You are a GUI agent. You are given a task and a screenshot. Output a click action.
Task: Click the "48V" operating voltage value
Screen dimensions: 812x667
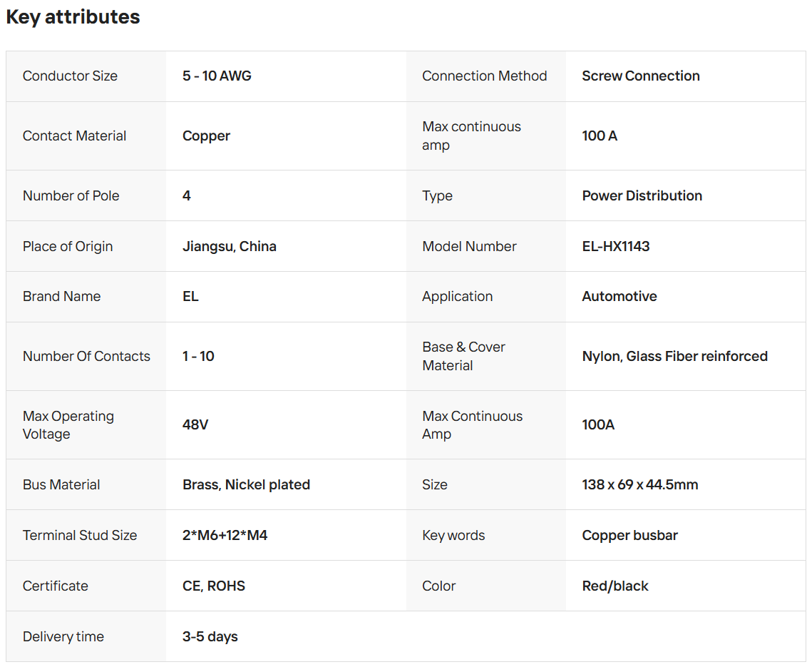[x=195, y=424]
